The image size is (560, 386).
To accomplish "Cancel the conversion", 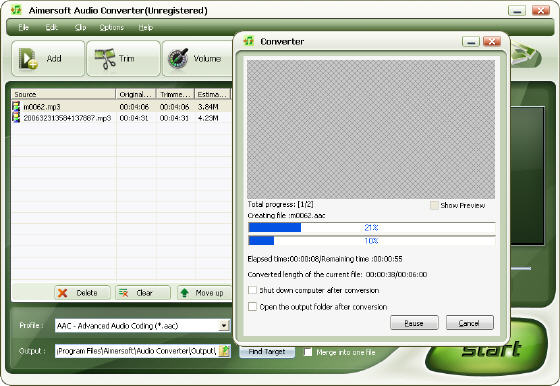I will pyautogui.click(x=470, y=323).
